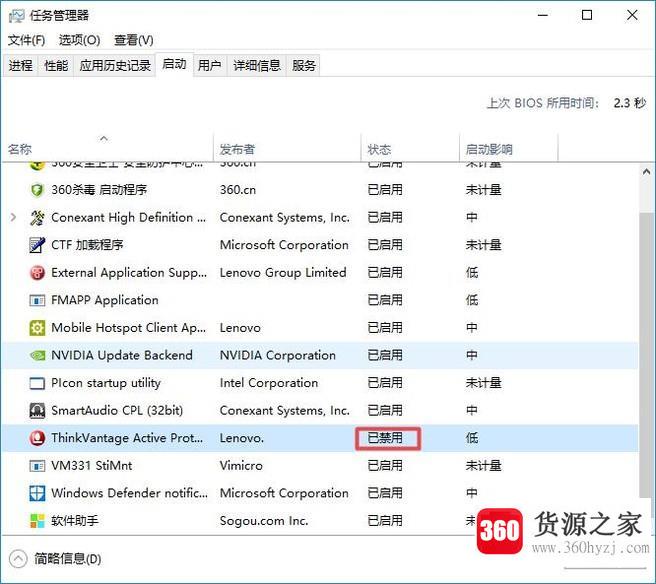Open the 查看(V) menu
The width and height of the screenshot is (656, 584).
[134, 40]
